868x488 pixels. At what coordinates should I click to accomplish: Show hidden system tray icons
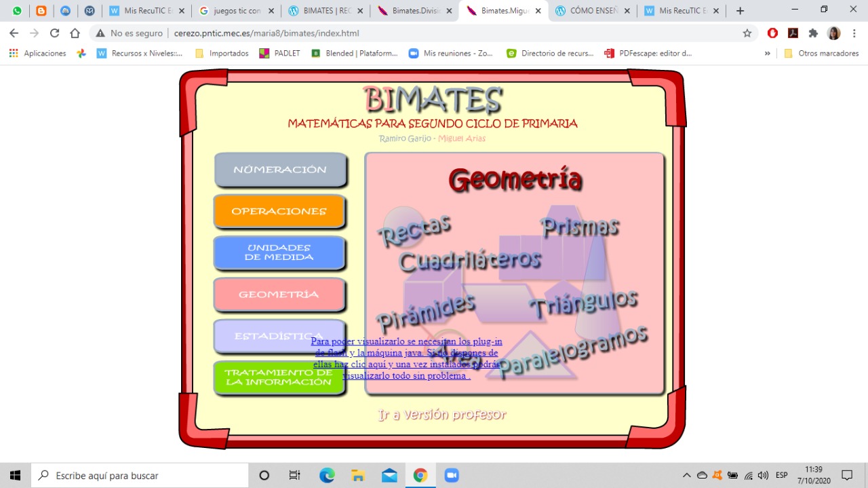point(686,475)
